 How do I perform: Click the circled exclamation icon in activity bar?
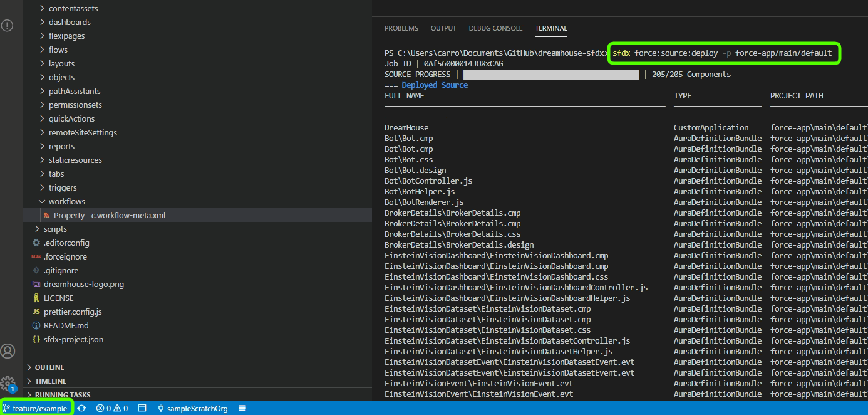click(x=7, y=26)
